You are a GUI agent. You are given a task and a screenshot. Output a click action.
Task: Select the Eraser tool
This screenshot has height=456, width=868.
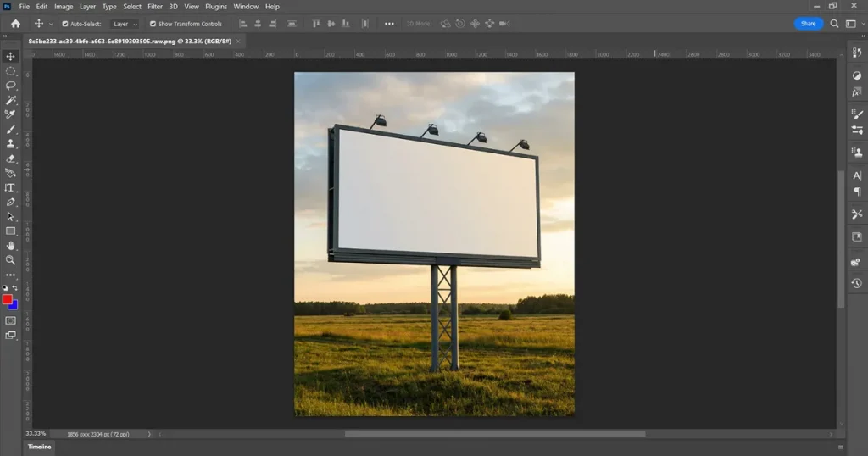pos(10,158)
